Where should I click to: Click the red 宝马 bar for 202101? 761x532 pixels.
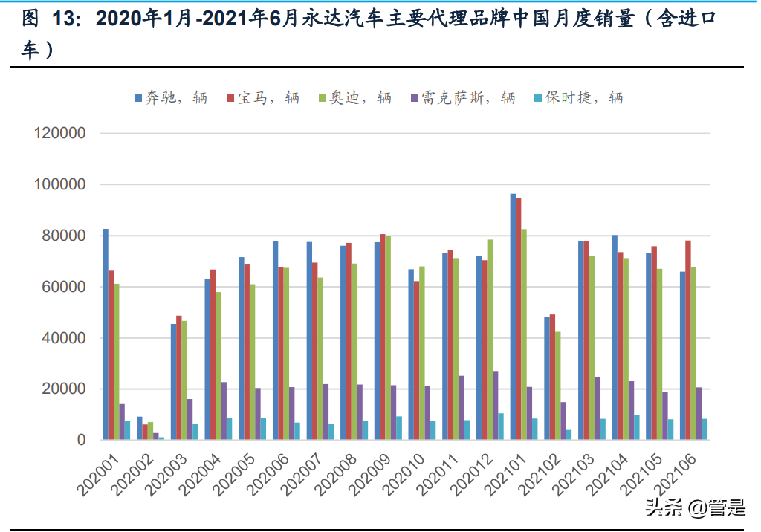coord(518,319)
